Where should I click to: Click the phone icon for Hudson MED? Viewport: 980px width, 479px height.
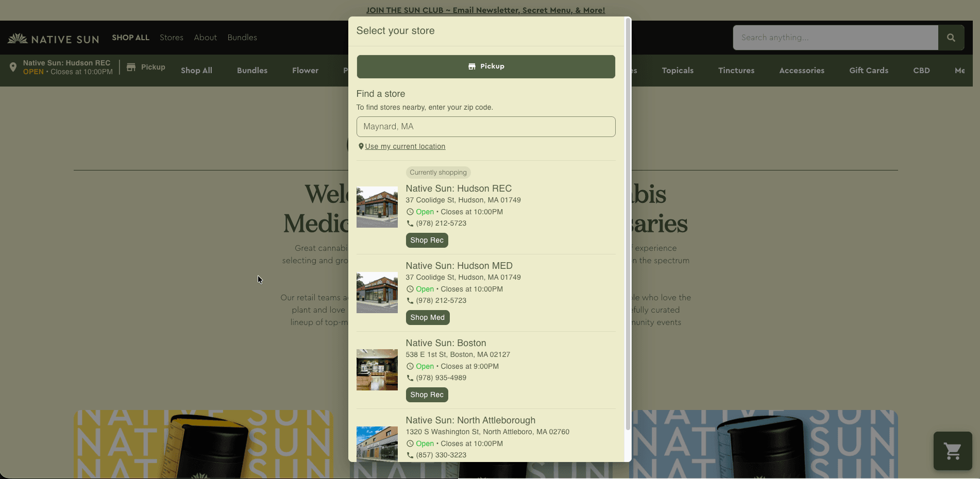(410, 301)
